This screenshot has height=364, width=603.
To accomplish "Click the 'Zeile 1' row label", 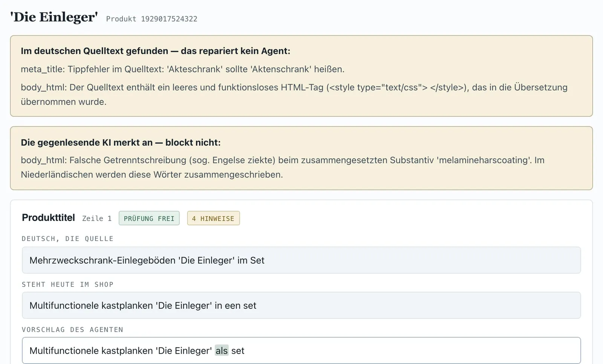I will [x=97, y=218].
